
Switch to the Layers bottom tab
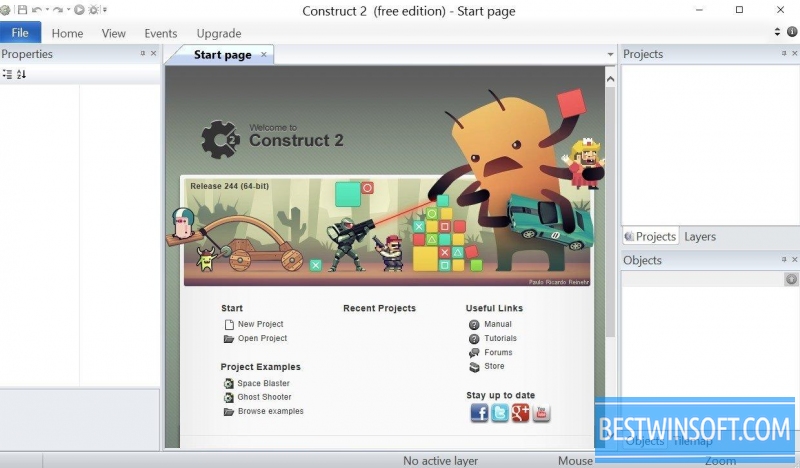click(700, 237)
